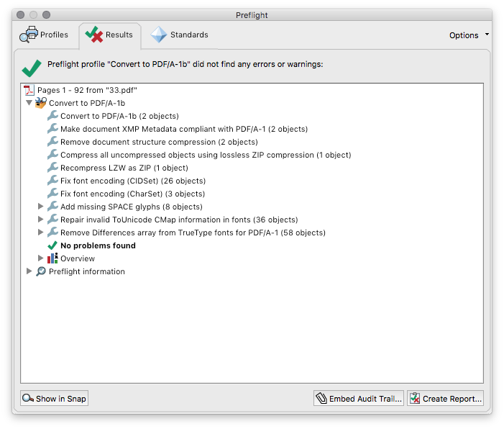Click the wrench icon next to Recompress LZW as ZIP
The height and width of the screenshot is (429, 504).
click(52, 167)
